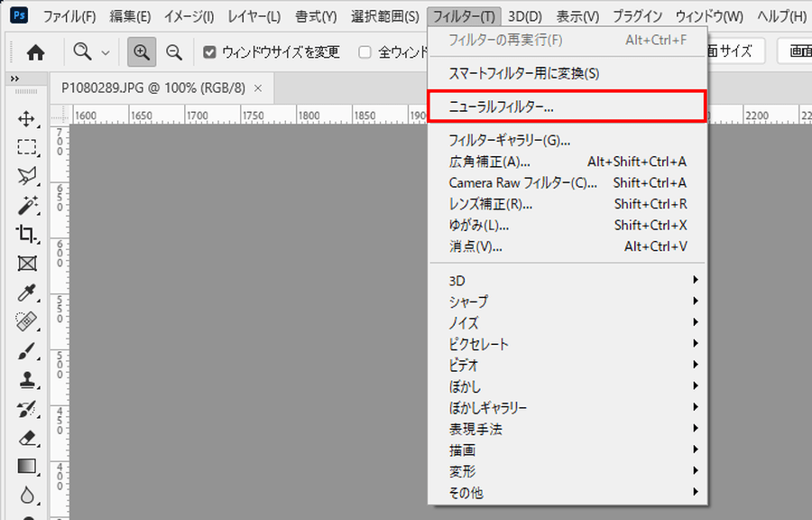Expand the シャープ submenu
This screenshot has width=812, height=520.
tap(567, 302)
